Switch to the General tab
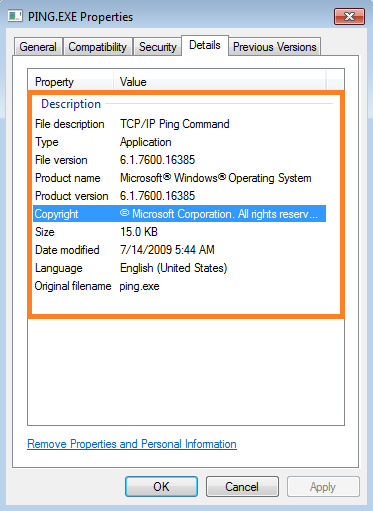This screenshot has width=373, height=511. pos(38,47)
